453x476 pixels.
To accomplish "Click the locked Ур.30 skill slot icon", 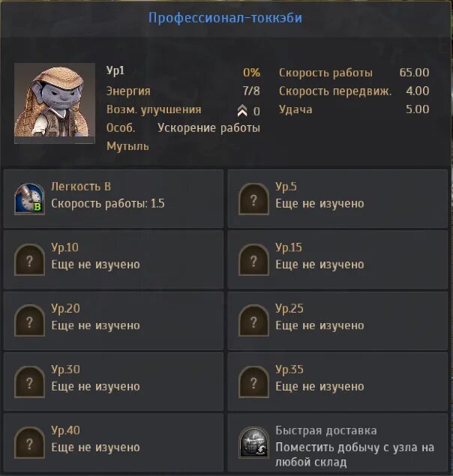I will point(29,382).
